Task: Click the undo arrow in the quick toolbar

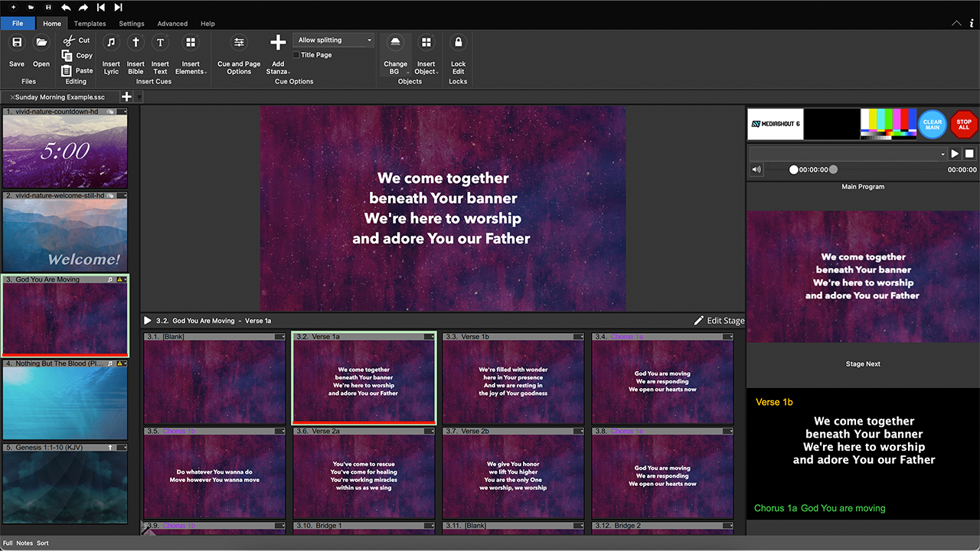Action: [x=66, y=8]
